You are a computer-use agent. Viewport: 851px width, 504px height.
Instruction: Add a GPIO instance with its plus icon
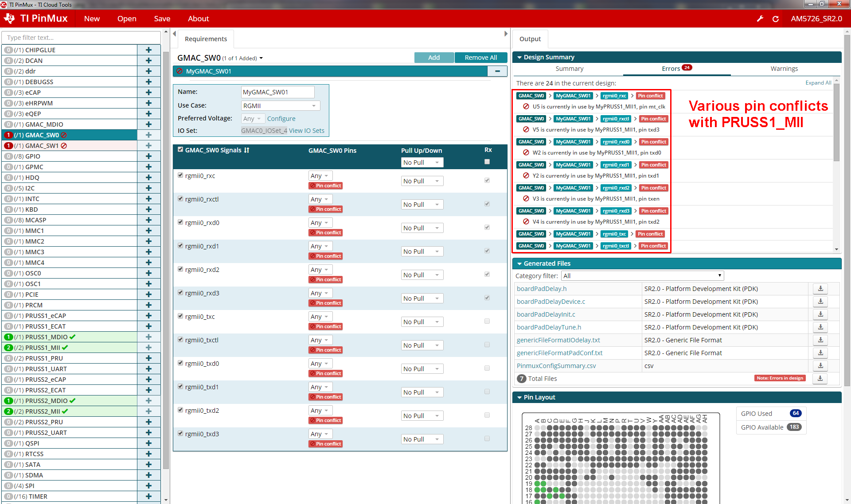(x=148, y=156)
